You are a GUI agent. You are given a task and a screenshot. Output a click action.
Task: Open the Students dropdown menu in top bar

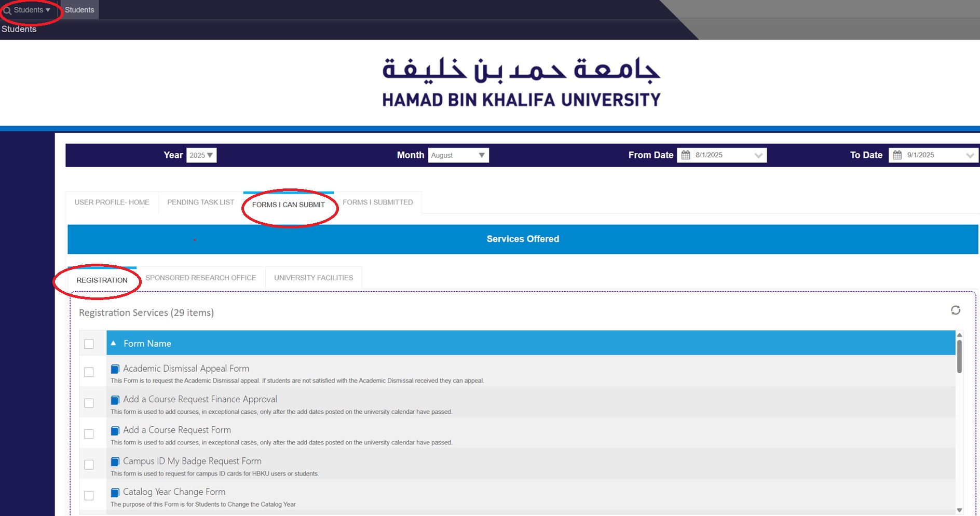pos(32,10)
